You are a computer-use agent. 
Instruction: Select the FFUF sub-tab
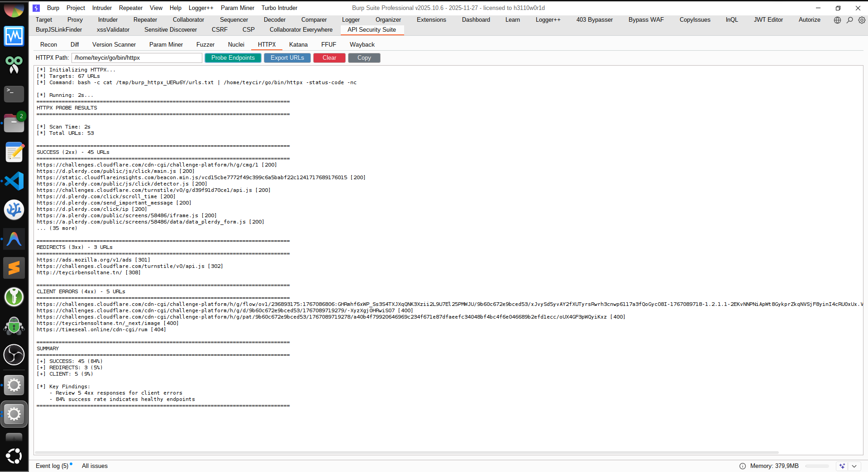[329, 45]
